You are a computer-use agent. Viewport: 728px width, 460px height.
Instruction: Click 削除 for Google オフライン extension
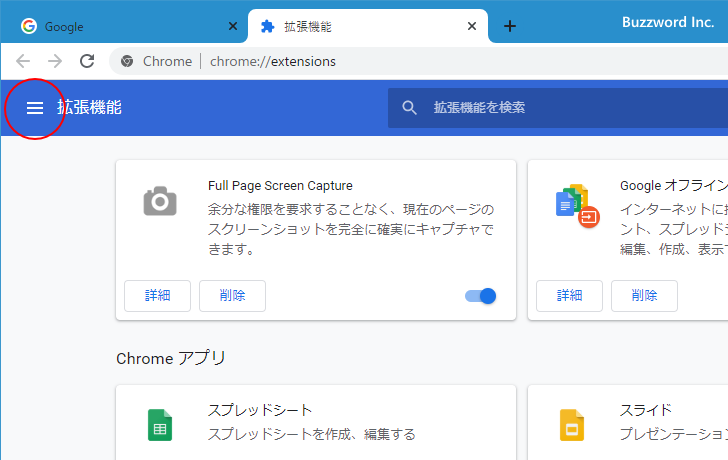[x=644, y=296]
